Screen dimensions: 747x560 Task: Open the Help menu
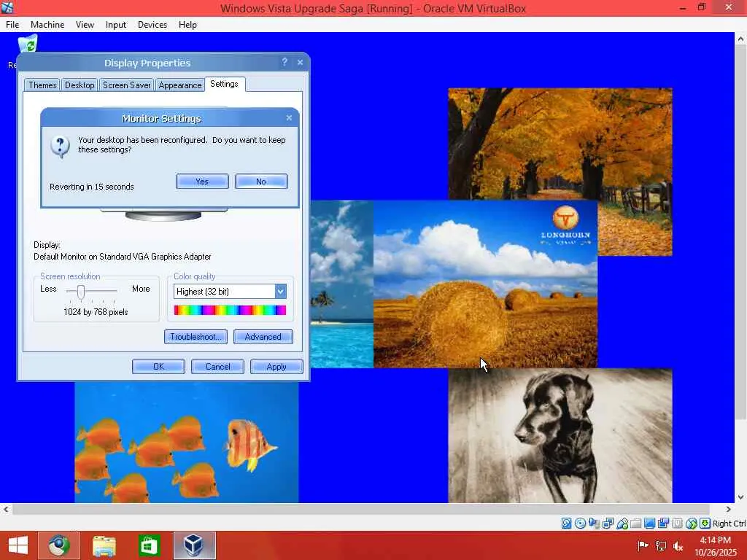coord(187,25)
